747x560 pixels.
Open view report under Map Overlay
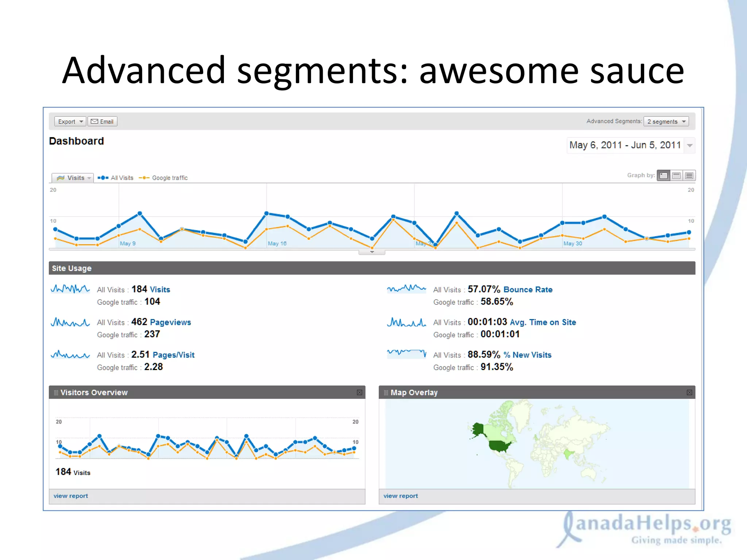click(400, 496)
